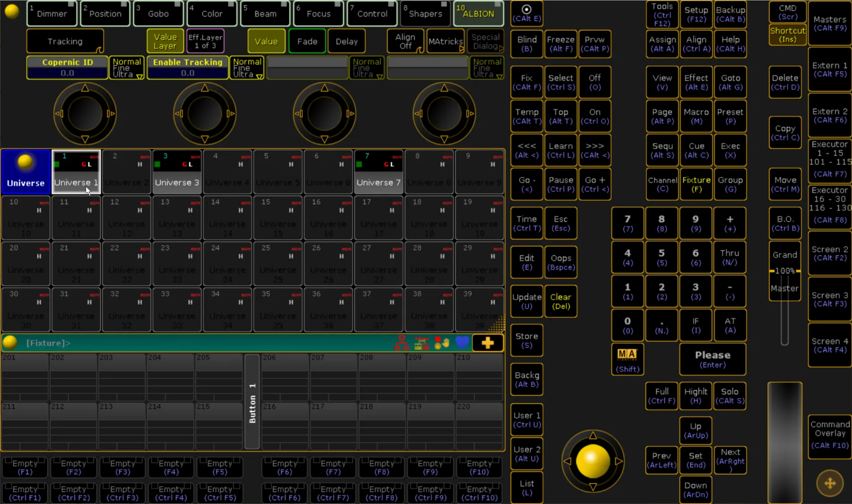The image size is (852, 504).
Task: Click down arrow on Enable Tracking encoder
Action: tap(205, 139)
